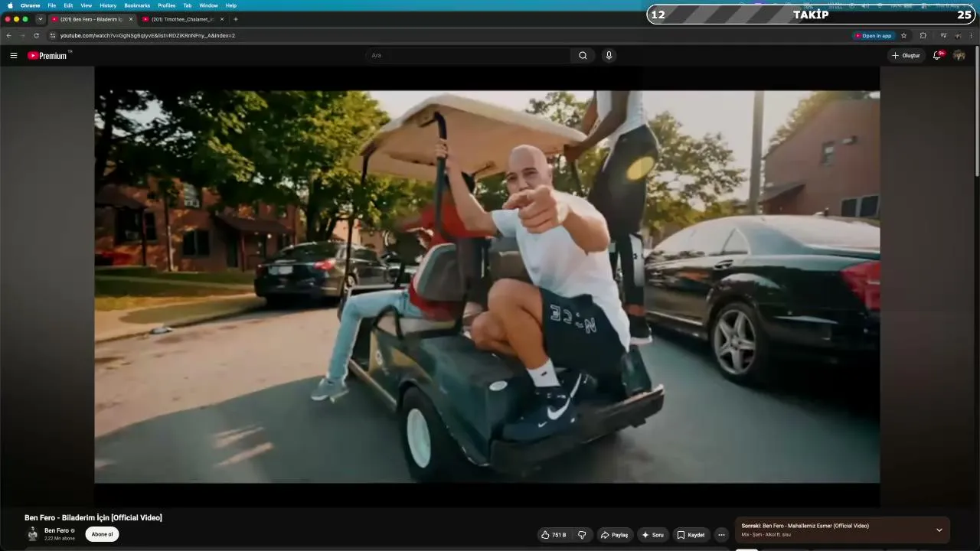Click the Mix - Şam - Alkol playlist text

point(766,535)
